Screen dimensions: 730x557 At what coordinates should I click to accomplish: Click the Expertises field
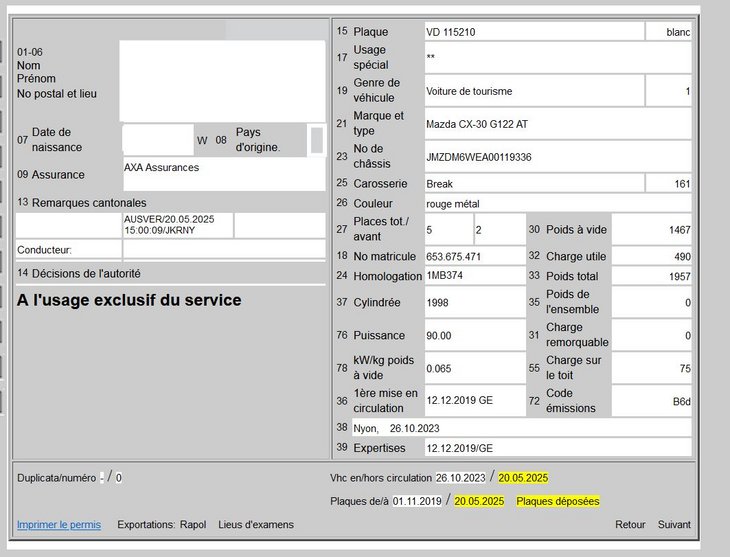(x=557, y=449)
